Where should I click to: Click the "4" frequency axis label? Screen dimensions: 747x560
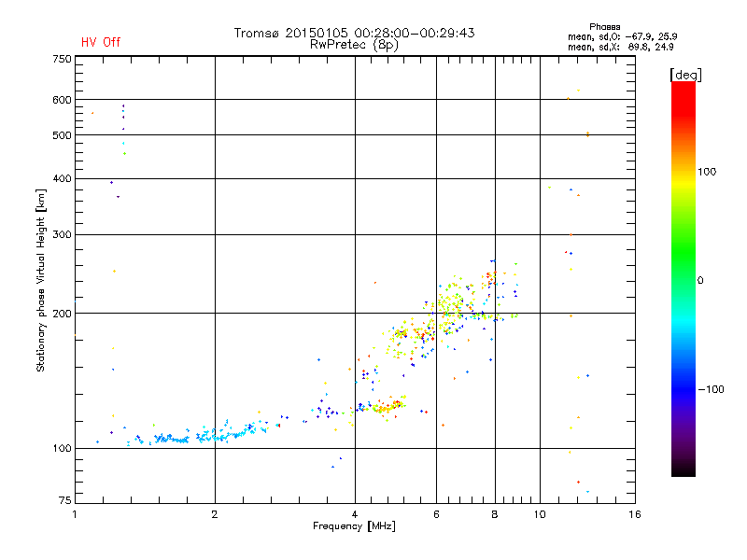355,514
